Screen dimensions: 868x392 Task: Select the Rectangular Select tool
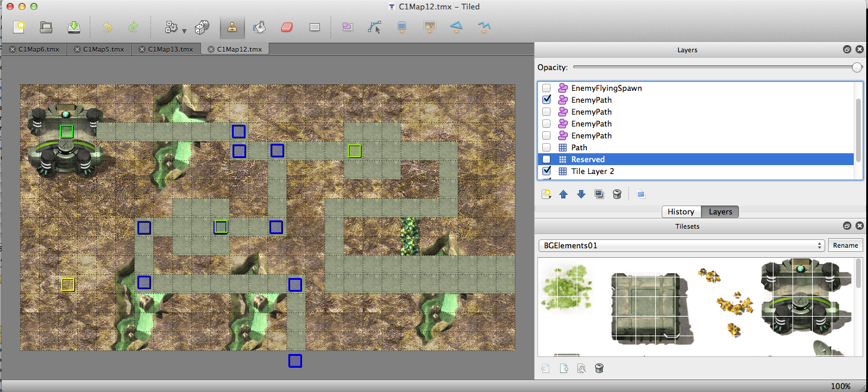(315, 27)
